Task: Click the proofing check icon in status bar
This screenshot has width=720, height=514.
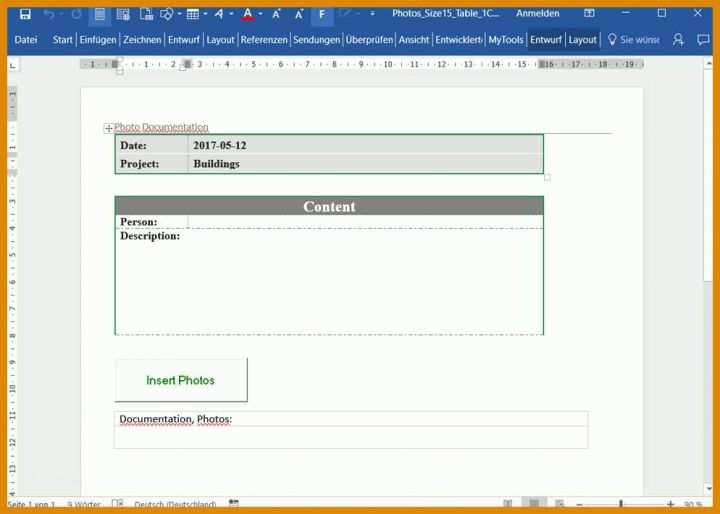Action: [118, 504]
